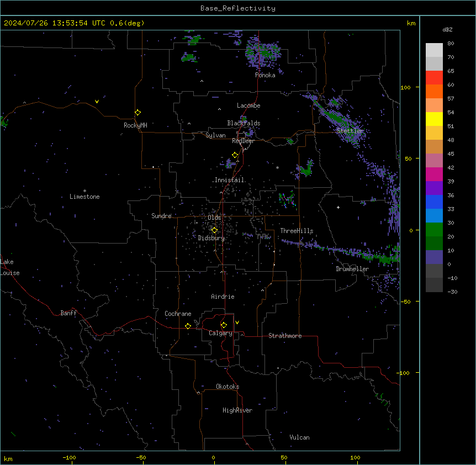This screenshot has height=465, width=476.
Task: Click the Strathmore town label
Action: pyautogui.click(x=285, y=336)
